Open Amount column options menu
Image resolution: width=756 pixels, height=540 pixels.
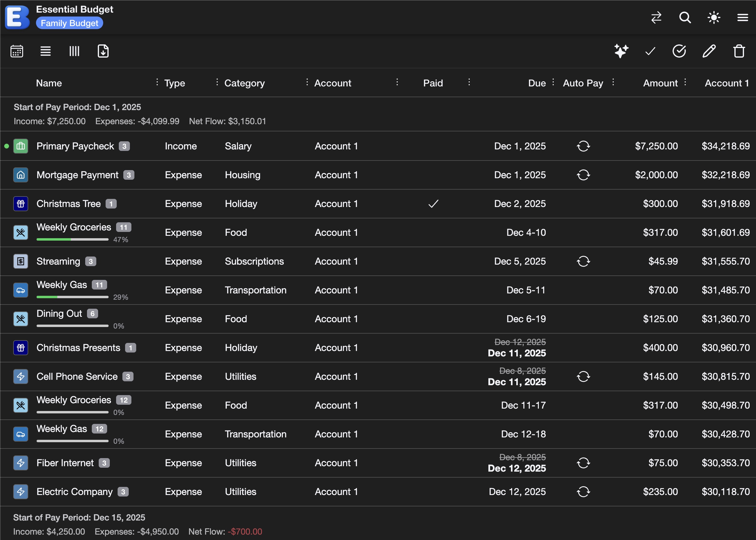685,82
